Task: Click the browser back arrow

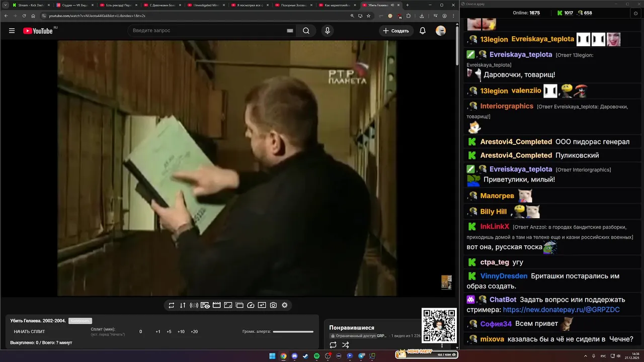Action: 6,16
